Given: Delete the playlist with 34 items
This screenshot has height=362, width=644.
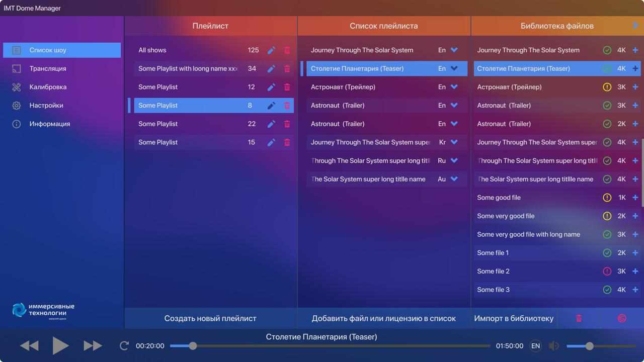Looking at the screenshot, I should (287, 69).
